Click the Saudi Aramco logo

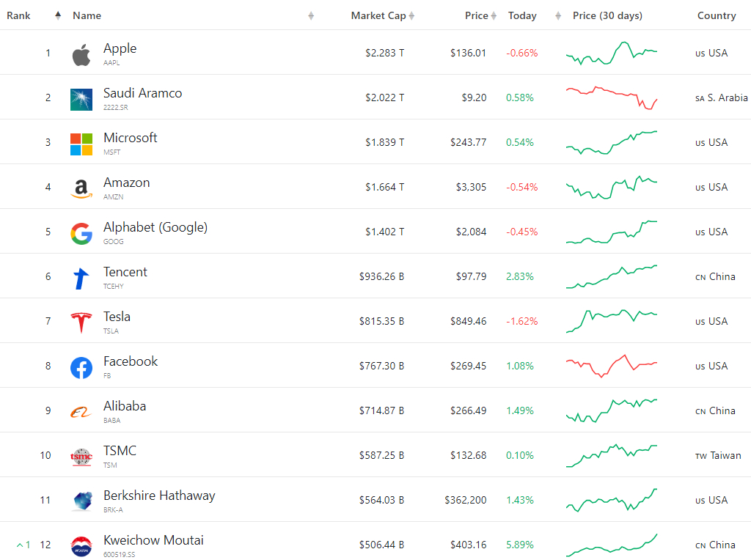81,100
